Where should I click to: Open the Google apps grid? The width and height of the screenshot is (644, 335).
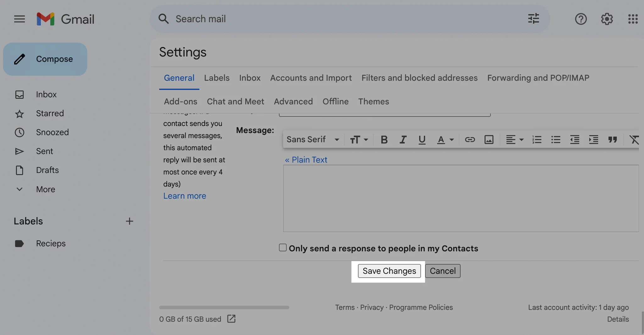(x=633, y=19)
